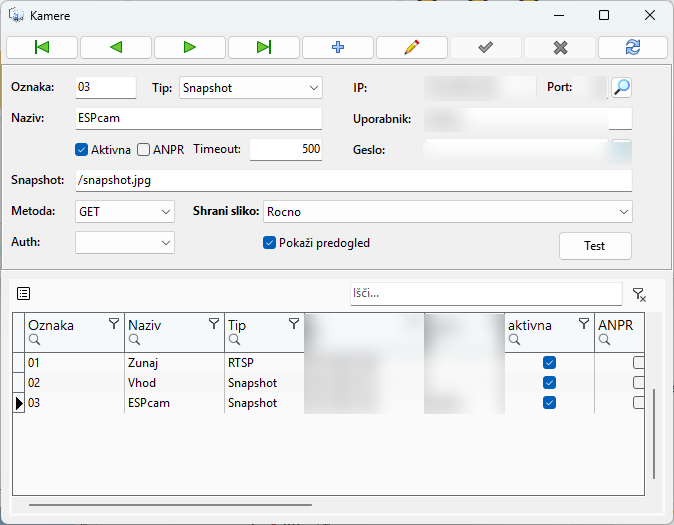Open Tip column filter funnel
Screen dimensions: 674x525
294,324
